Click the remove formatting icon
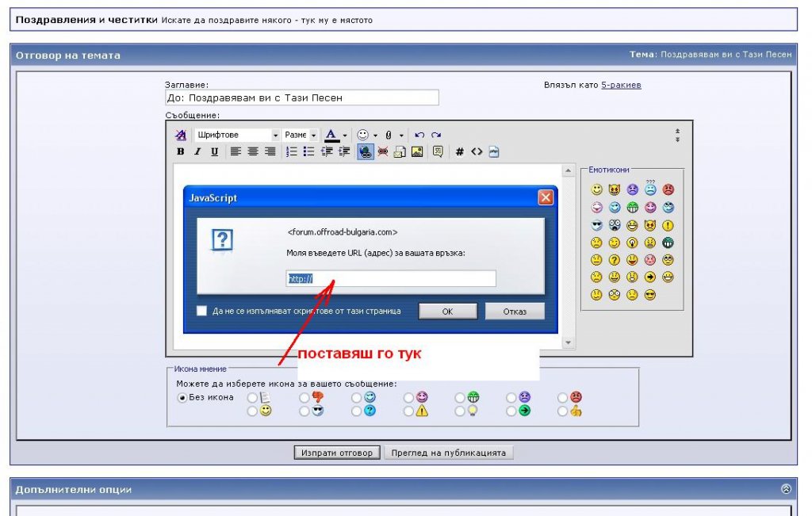Screen dimensions: 812x516 (180, 135)
